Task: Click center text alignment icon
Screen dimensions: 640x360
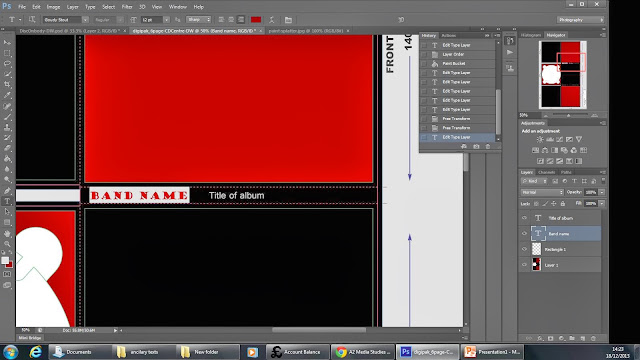Action: click(x=231, y=20)
